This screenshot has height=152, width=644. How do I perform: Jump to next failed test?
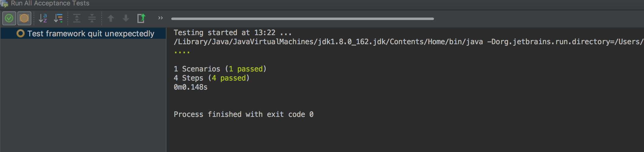(x=126, y=18)
